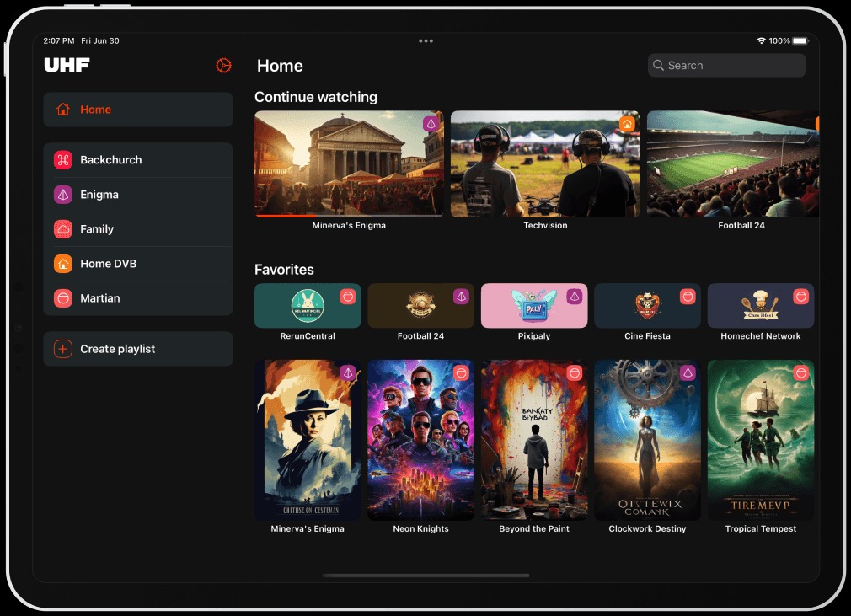The height and width of the screenshot is (616, 851).
Task: Click the 'Favorites' heading
Action: point(285,270)
